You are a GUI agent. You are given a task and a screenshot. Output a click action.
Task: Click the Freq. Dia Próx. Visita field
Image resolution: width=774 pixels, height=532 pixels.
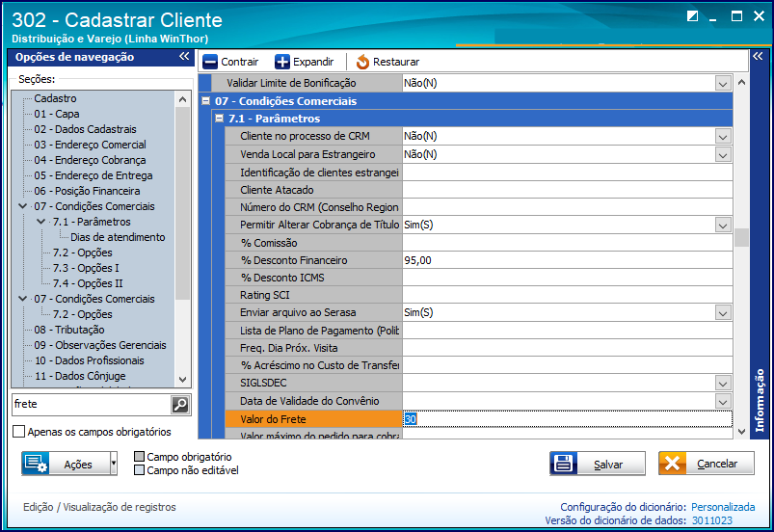567,348
